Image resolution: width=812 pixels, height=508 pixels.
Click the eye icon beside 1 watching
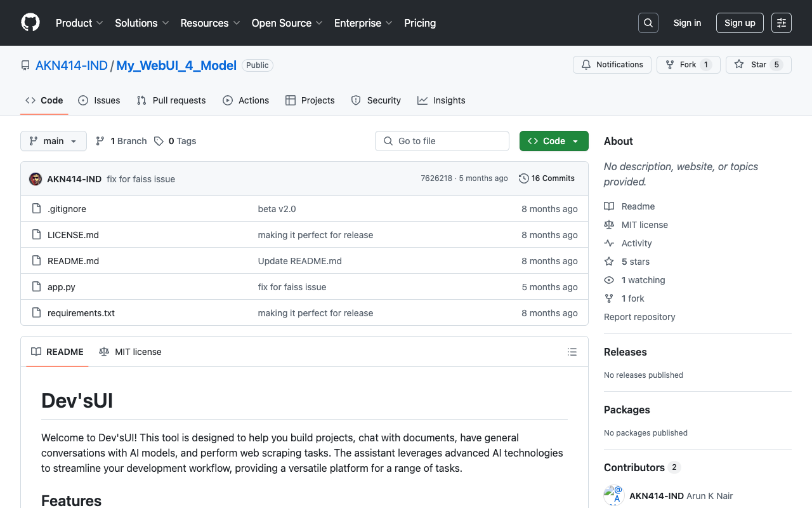tap(609, 280)
